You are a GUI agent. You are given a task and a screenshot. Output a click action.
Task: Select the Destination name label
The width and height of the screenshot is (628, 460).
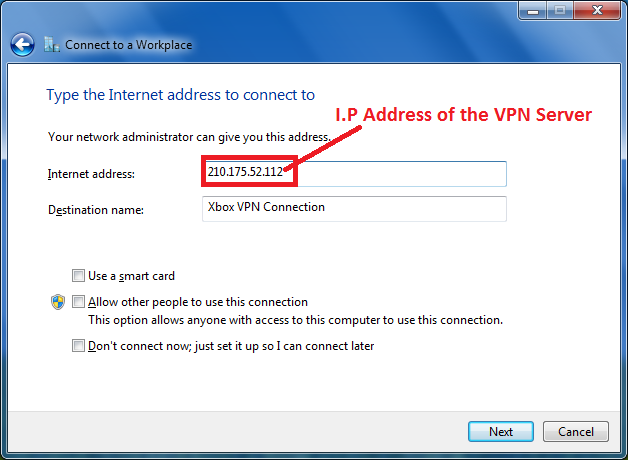pos(96,210)
